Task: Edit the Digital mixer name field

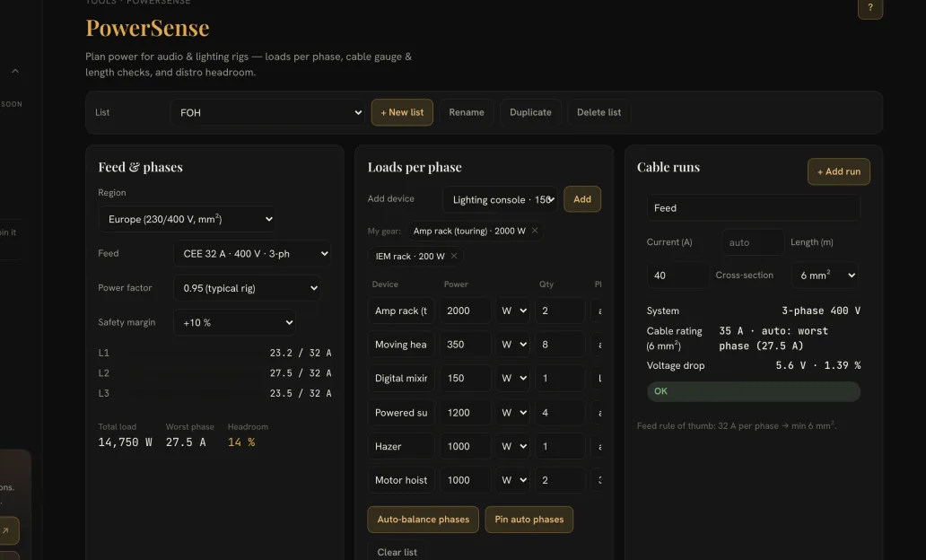Action: coord(401,378)
